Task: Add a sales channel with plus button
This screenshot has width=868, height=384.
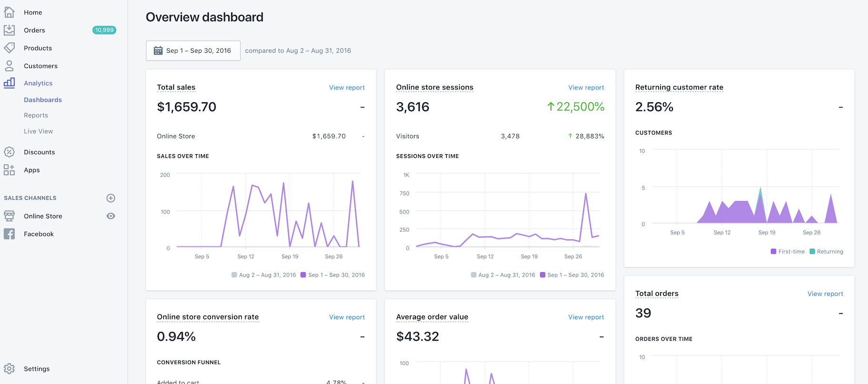Action: 111,198
